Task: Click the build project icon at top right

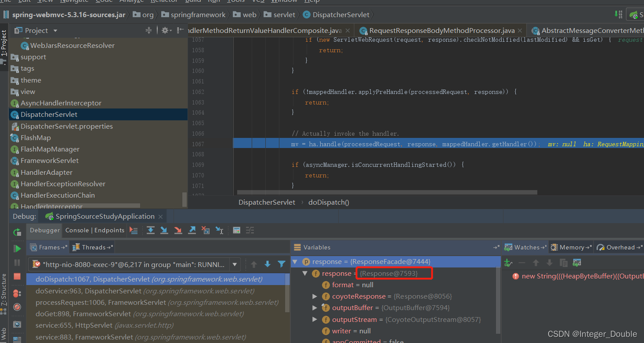Action: point(619,14)
